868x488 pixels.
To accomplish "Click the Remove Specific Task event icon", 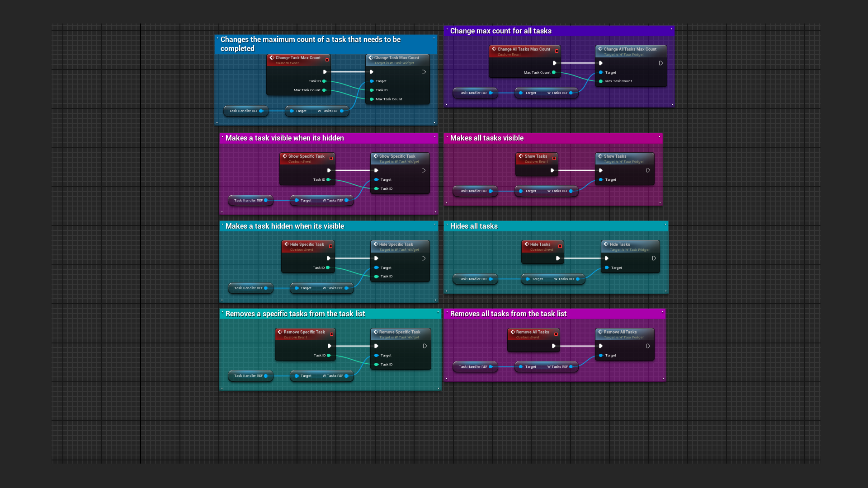I will [280, 332].
